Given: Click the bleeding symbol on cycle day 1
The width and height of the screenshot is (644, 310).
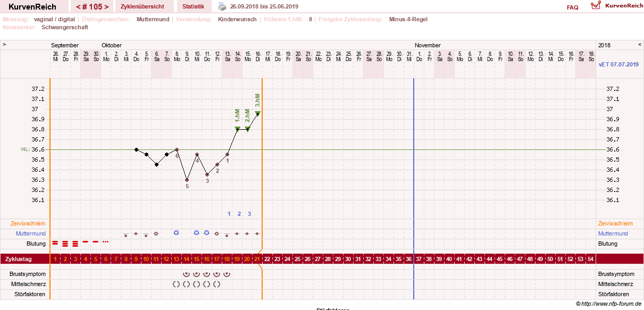Looking at the screenshot, I should coord(55,243).
